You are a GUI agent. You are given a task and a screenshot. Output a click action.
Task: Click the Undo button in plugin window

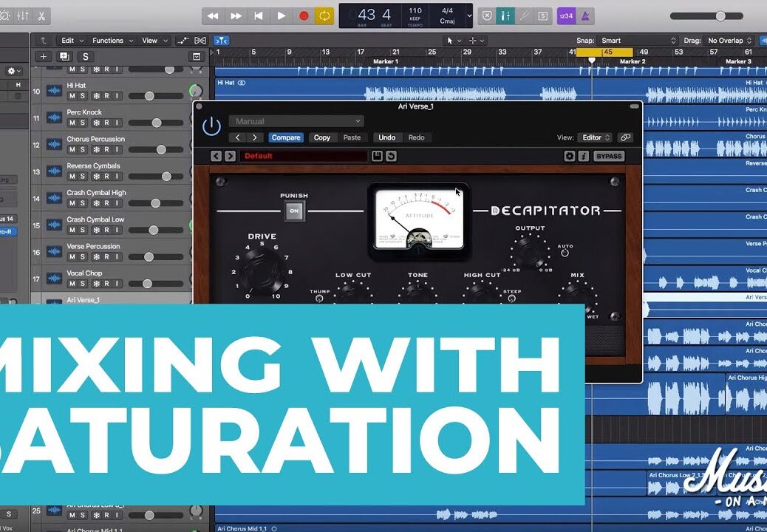pyautogui.click(x=387, y=138)
